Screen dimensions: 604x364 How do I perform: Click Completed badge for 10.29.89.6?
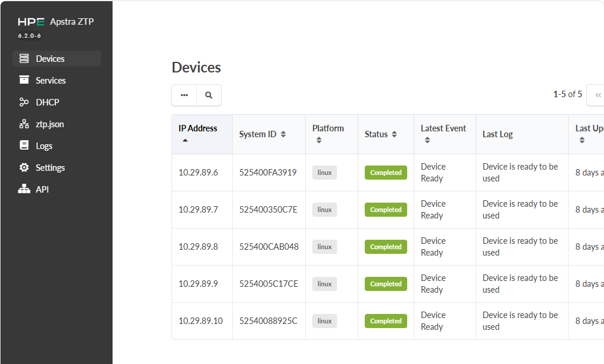[x=385, y=173]
